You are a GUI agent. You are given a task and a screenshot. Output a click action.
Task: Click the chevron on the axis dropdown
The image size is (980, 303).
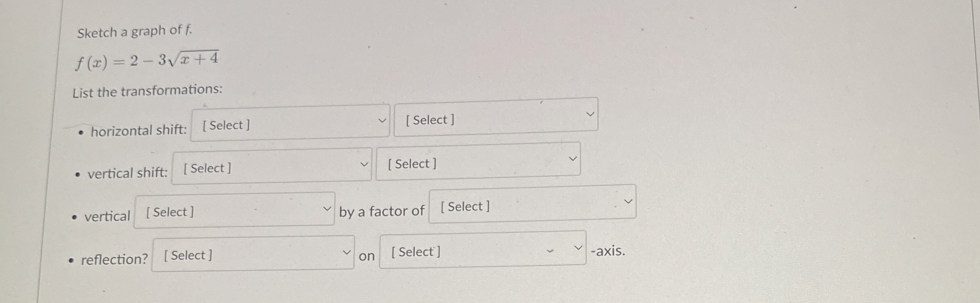click(x=578, y=247)
